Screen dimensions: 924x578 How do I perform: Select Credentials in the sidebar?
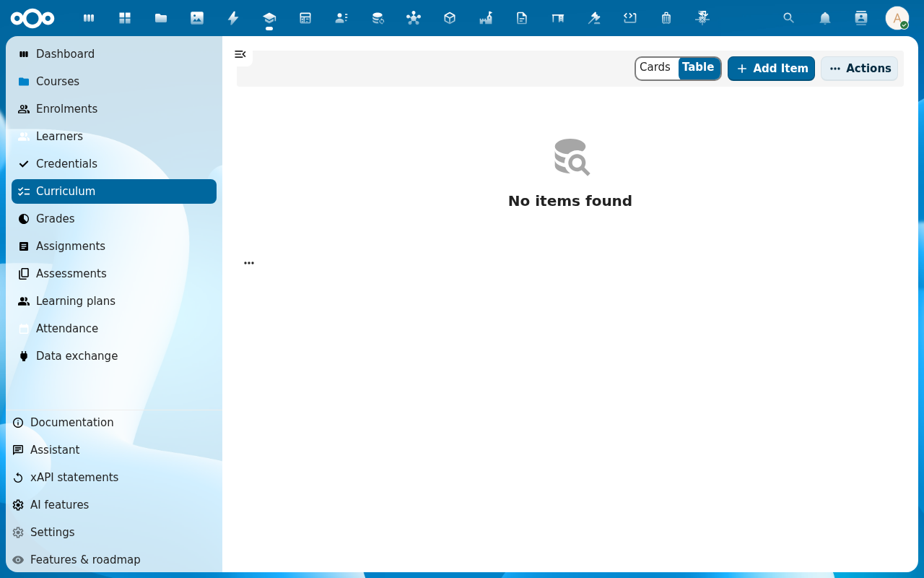(114, 164)
